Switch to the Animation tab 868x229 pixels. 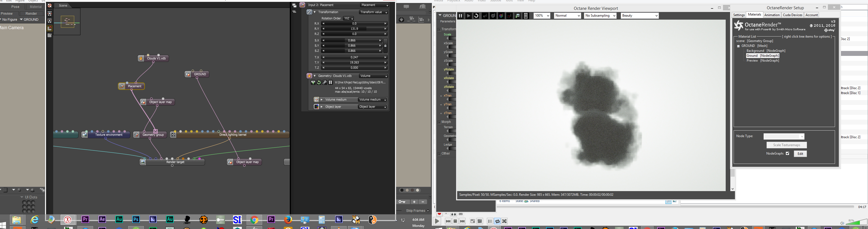coord(772,15)
